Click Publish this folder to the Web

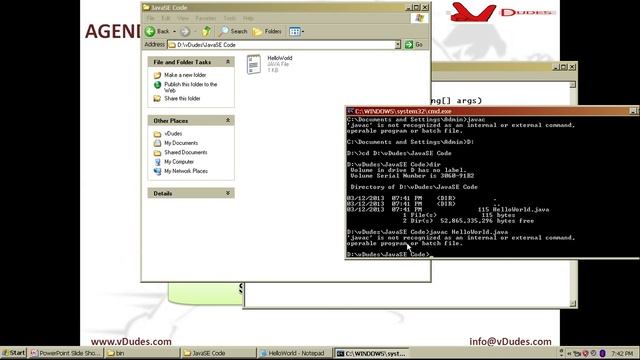coord(191,87)
